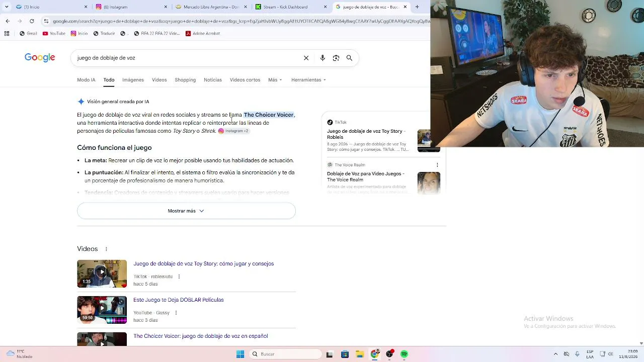
Task: Open the weather widget in taskbar
Action: (x=19, y=354)
